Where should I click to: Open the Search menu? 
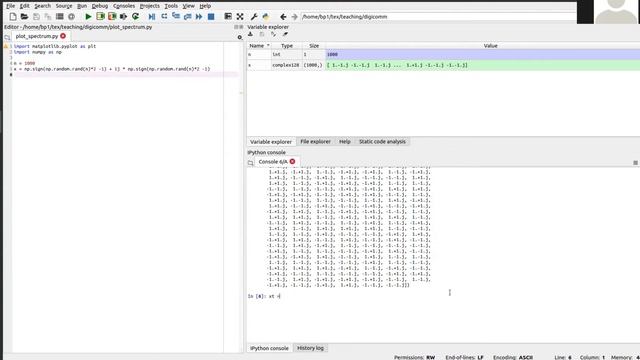click(x=42, y=6)
